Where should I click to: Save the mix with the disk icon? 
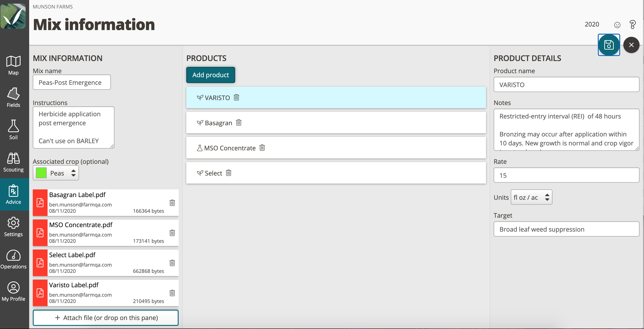click(609, 45)
